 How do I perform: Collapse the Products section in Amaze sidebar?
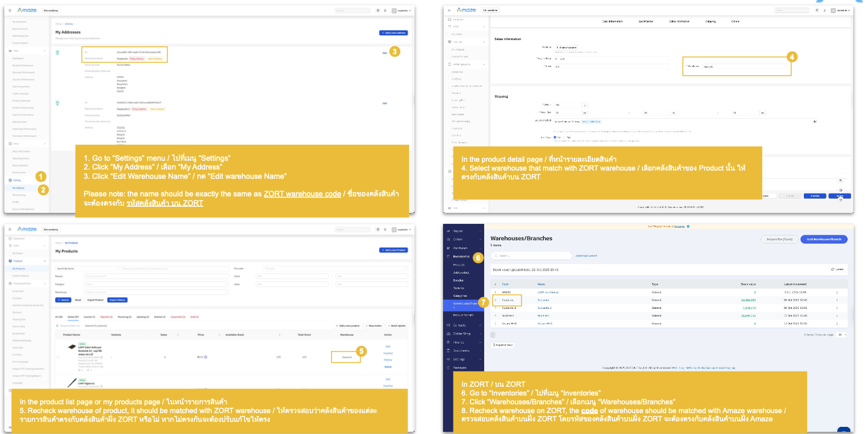pos(44,261)
